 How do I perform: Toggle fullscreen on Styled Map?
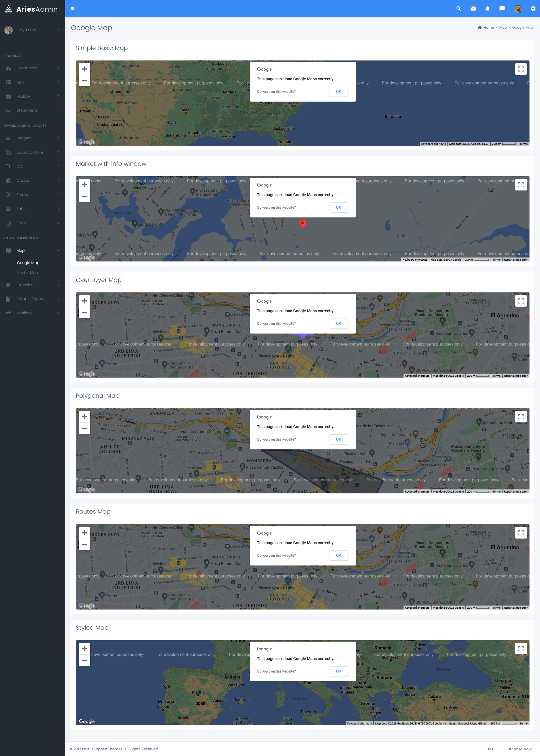(x=521, y=649)
